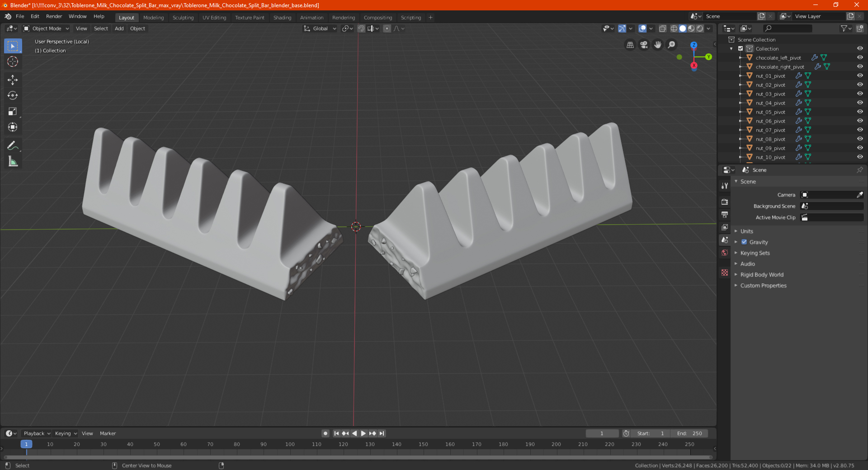Screen dimensions: 868x470
Task: Open the Texture properties tab
Action: pyautogui.click(x=725, y=273)
